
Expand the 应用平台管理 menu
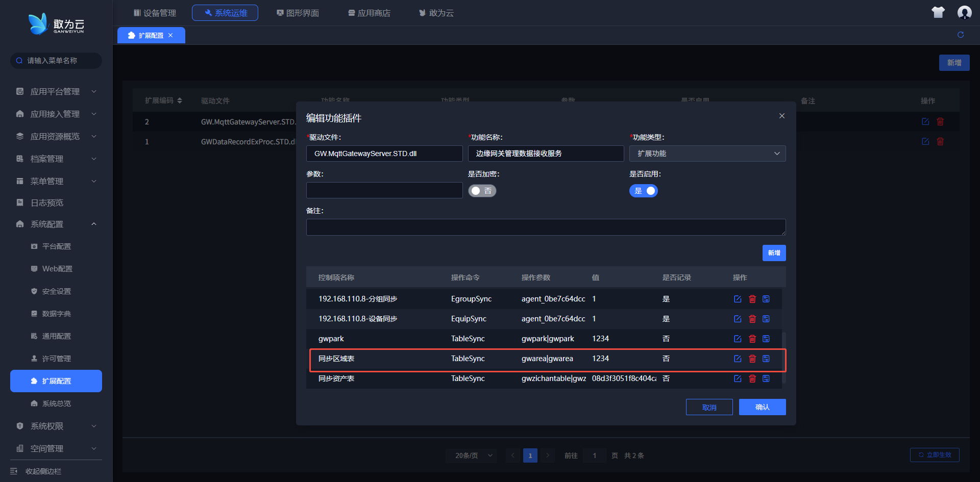click(x=56, y=91)
